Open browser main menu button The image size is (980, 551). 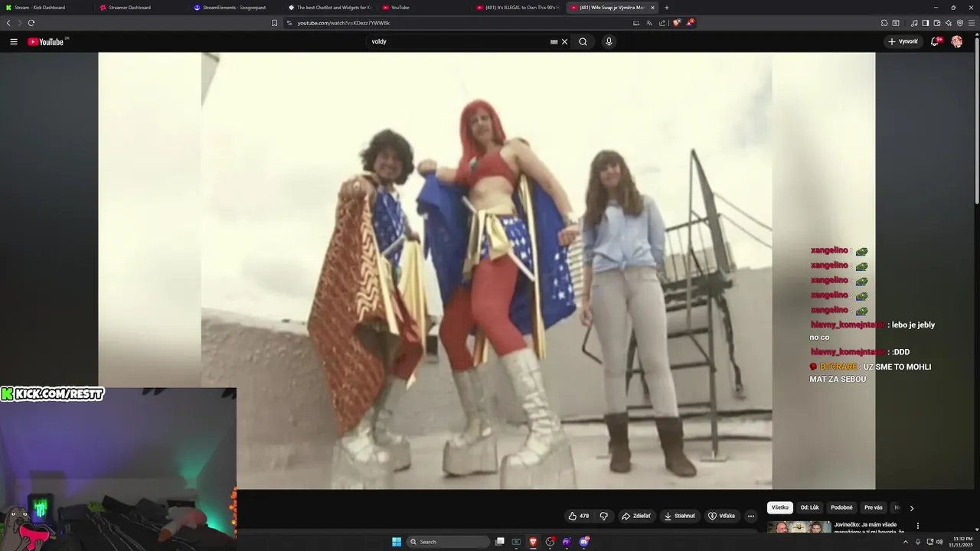(x=972, y=23)
